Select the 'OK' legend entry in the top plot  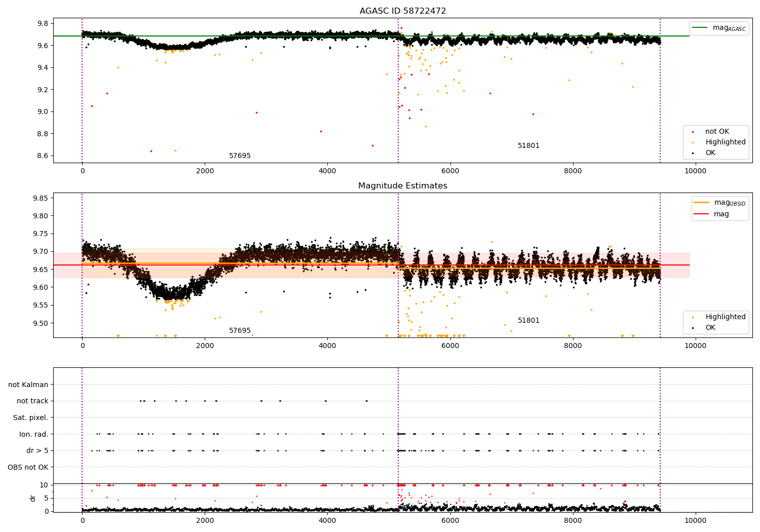click(705, 153)
